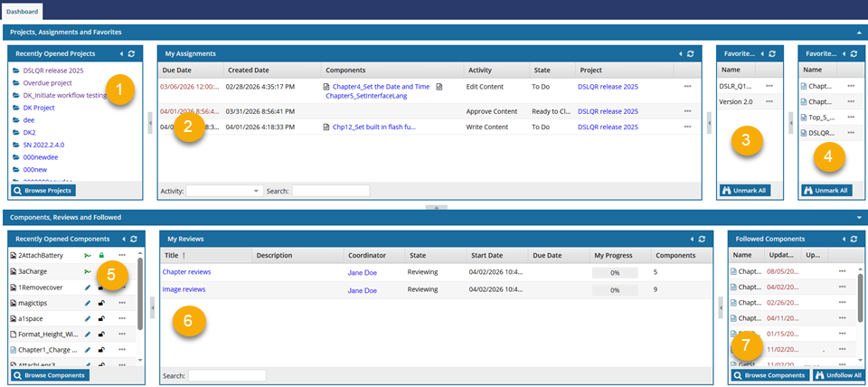The height and width of the screenshot is (387, 868).
Task: Refresh the My Assignments panel
Action: (692, 54)
